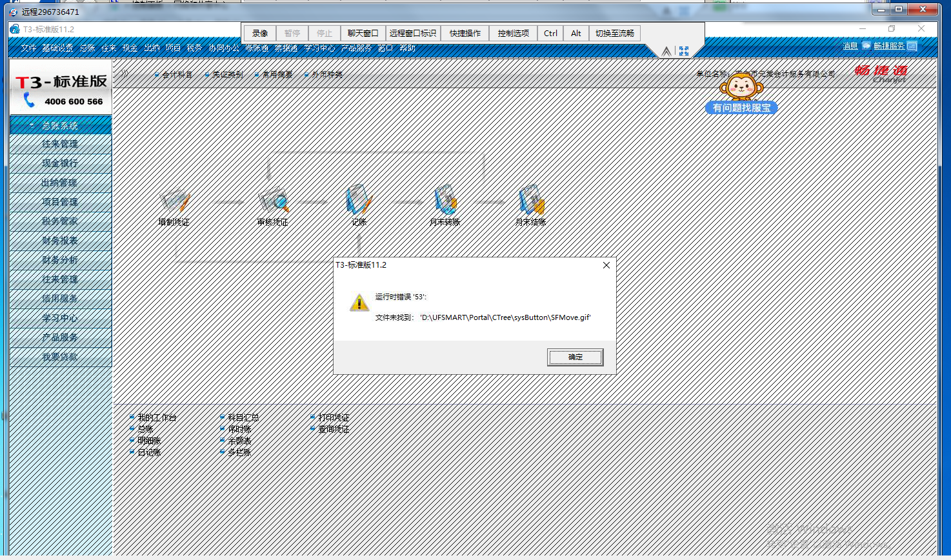
Task: Open the 项目 menu
Action: (x=173, y=48)
